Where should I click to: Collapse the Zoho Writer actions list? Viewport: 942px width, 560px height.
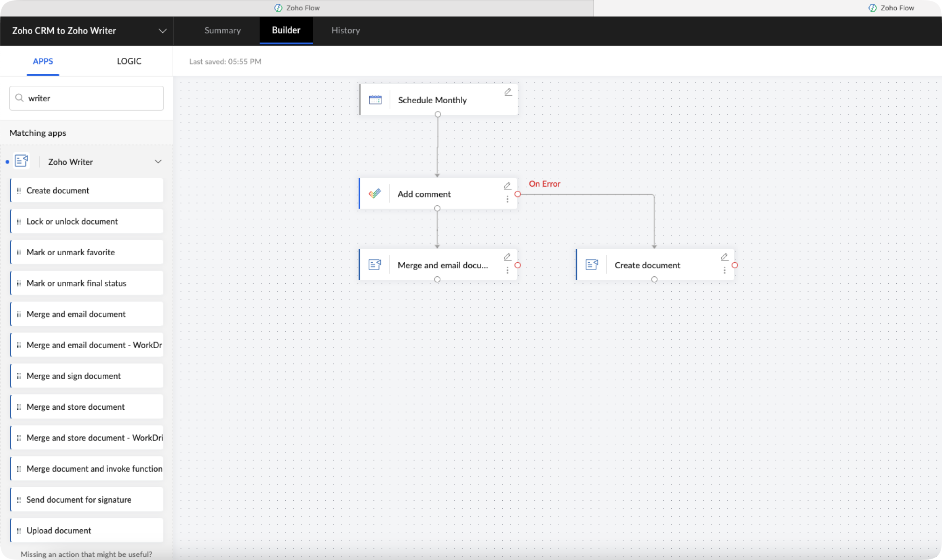(158, 161)
